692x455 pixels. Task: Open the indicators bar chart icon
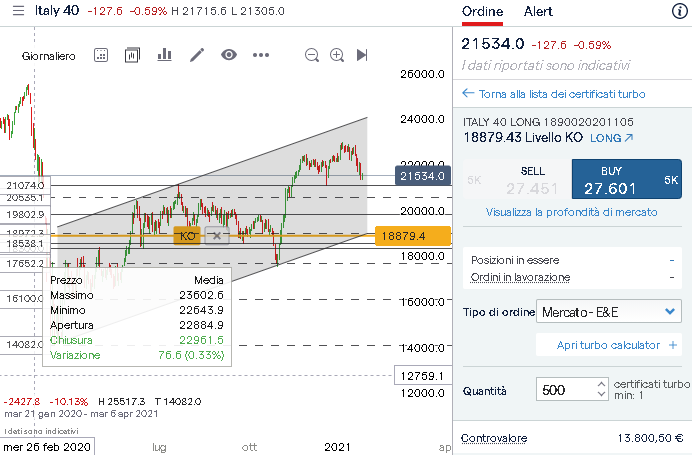pyautogui.click(x=164, y=55)
